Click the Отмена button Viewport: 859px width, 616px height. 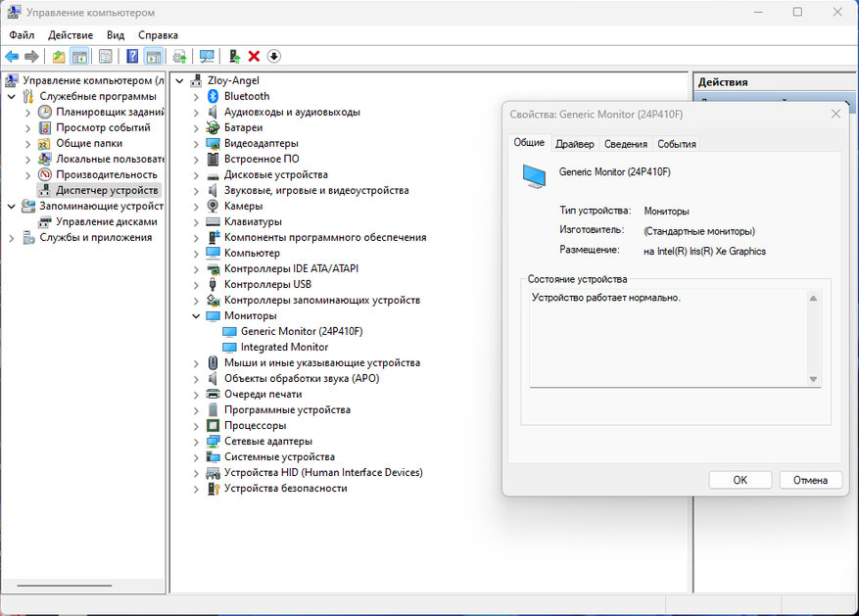[810, 480]
